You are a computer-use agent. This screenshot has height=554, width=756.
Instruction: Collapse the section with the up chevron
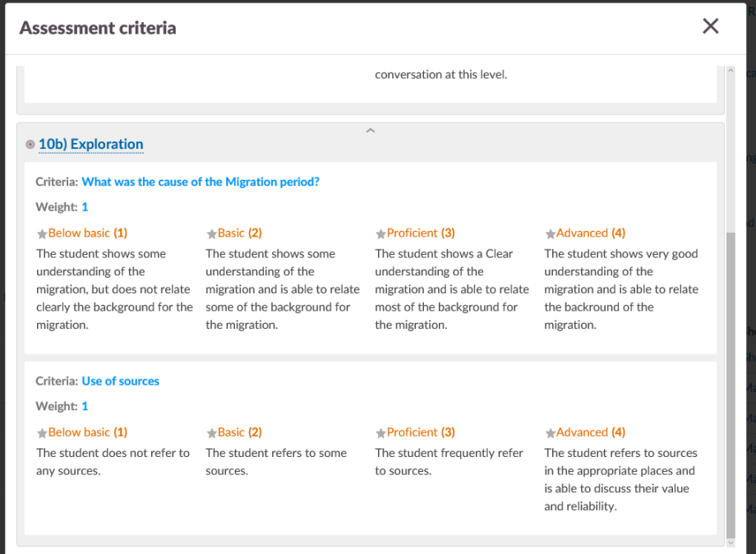[371, 130]
